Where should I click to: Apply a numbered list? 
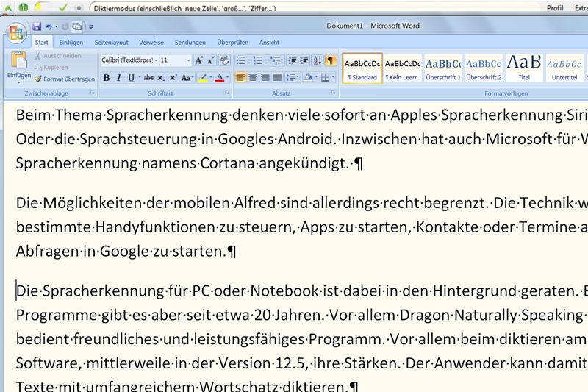[258, 60]
